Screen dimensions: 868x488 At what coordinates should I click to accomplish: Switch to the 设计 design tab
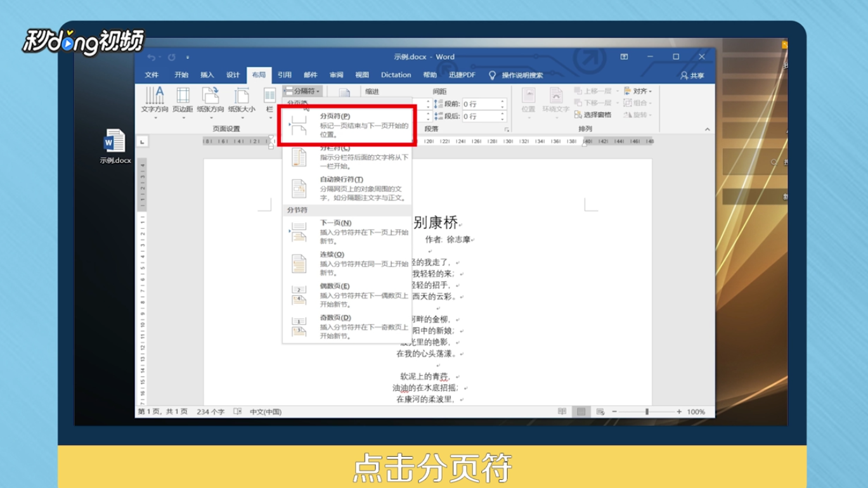tap(233, 75)
